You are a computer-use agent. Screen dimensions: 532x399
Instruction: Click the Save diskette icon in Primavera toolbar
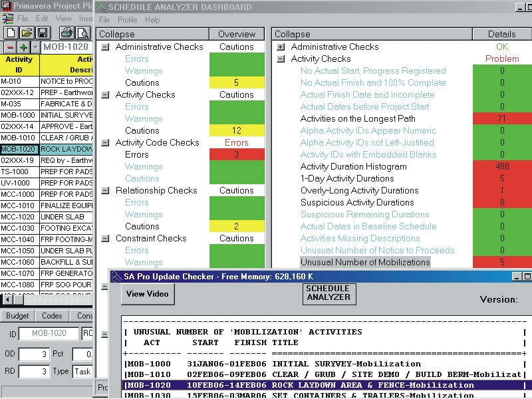(x=43, y=33)
